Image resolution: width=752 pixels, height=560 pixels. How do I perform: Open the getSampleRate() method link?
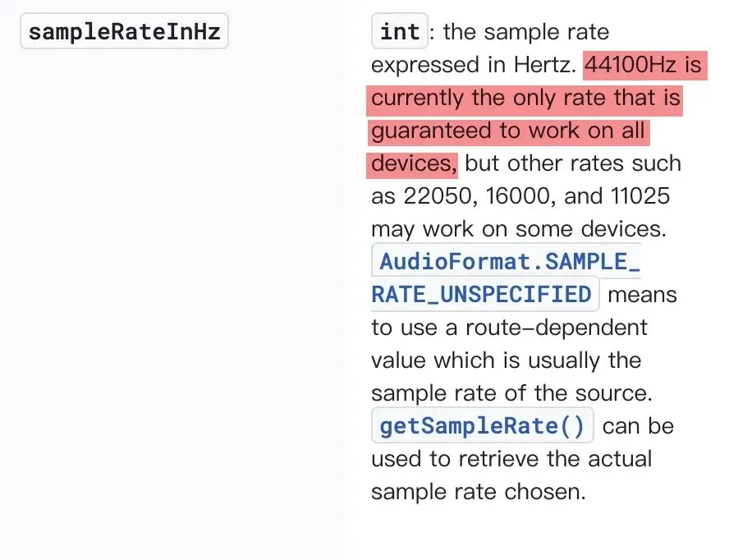(x=483, y=426)
